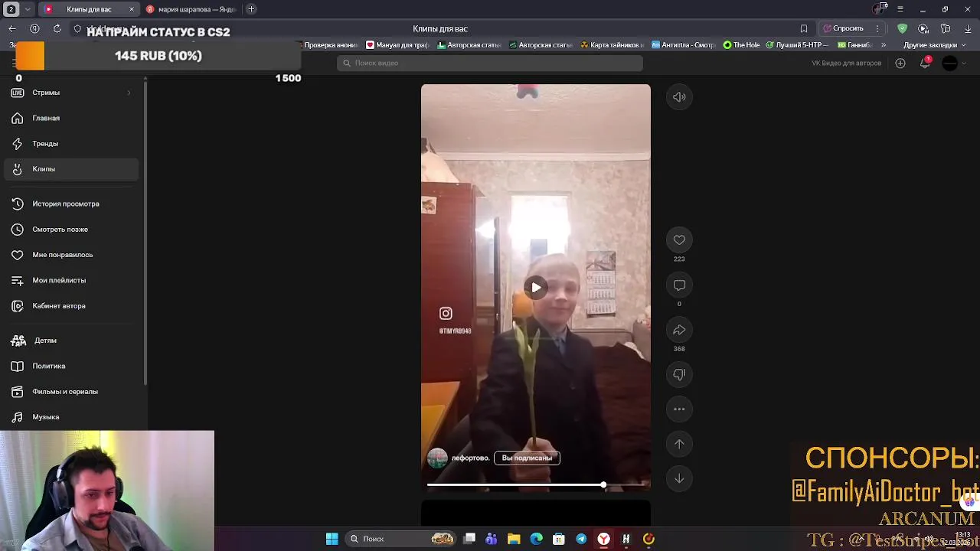980x551 pixels.
Task: Open Task View on taskbar
Action: pos(469,539)
